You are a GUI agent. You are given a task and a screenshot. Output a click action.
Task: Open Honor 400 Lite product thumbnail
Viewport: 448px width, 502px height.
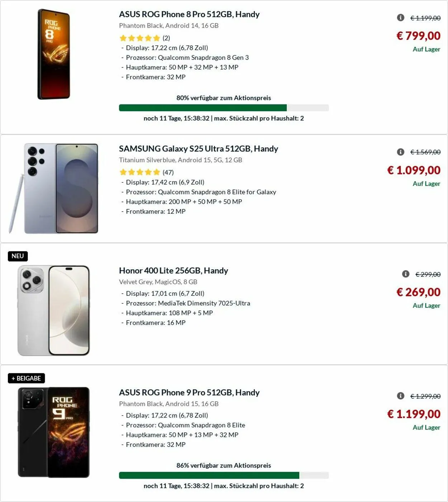54,311
